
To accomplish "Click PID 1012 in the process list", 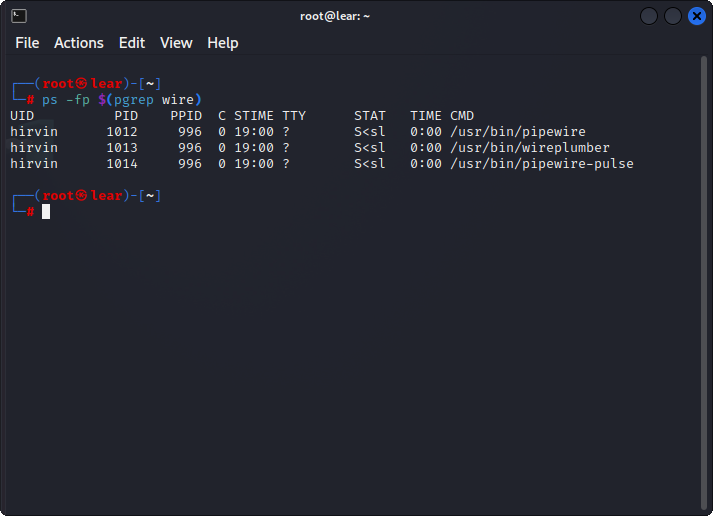I will pyautogui.click(x=122, y=132).
